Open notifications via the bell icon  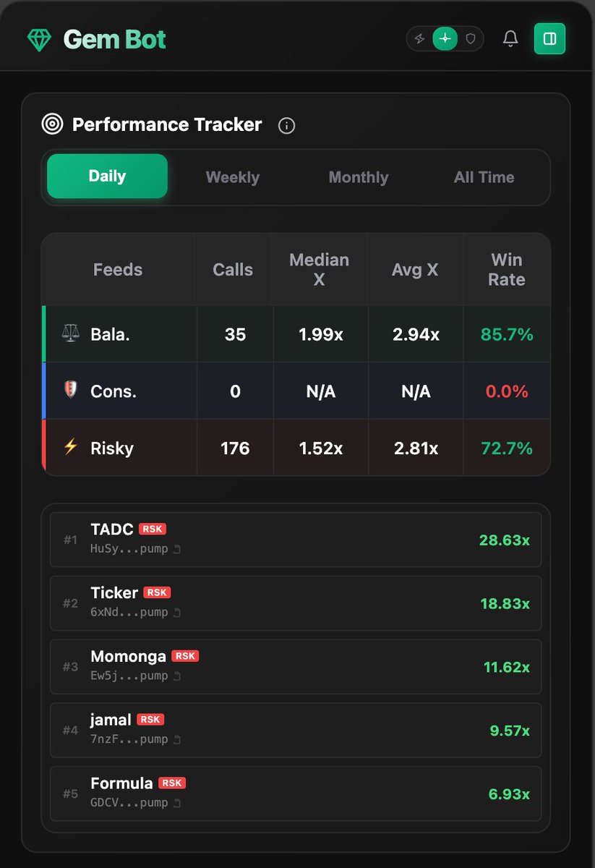click(x=510, y=38)
